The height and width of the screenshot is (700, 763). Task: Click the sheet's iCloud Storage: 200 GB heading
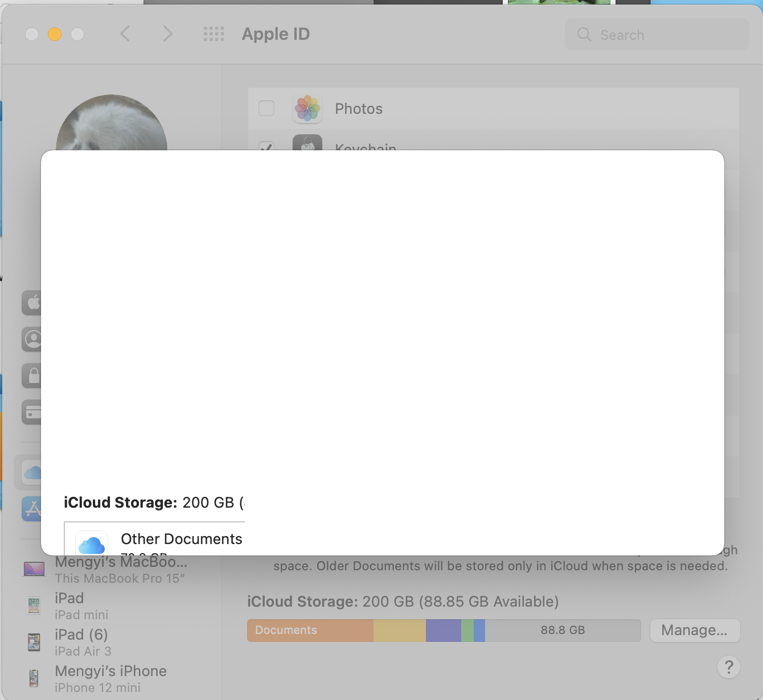click(x=154, y=503)
